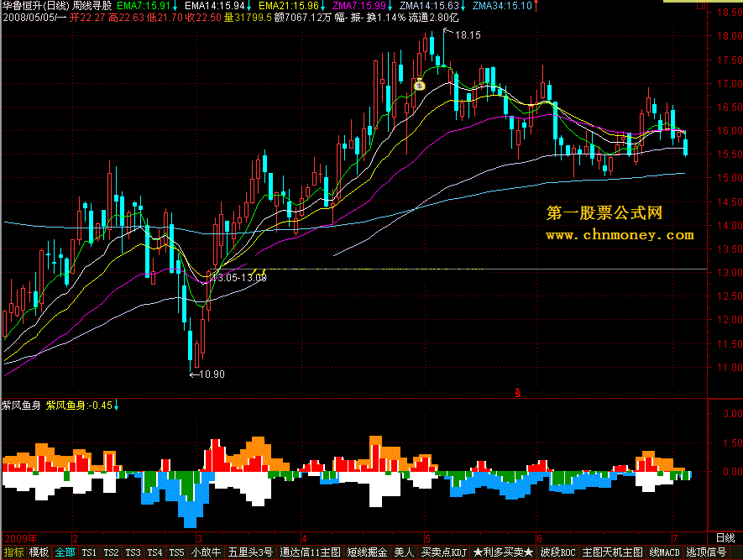Click month 5 on the time axis
The width and height of the screenshot is (743, 560).
[427, 539]
